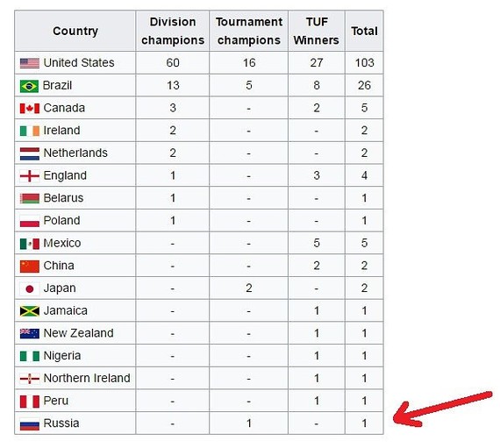This screenshot has height=448, width=500.
Task: Click the Japan flag icon
Action: (x=30, y=288)
